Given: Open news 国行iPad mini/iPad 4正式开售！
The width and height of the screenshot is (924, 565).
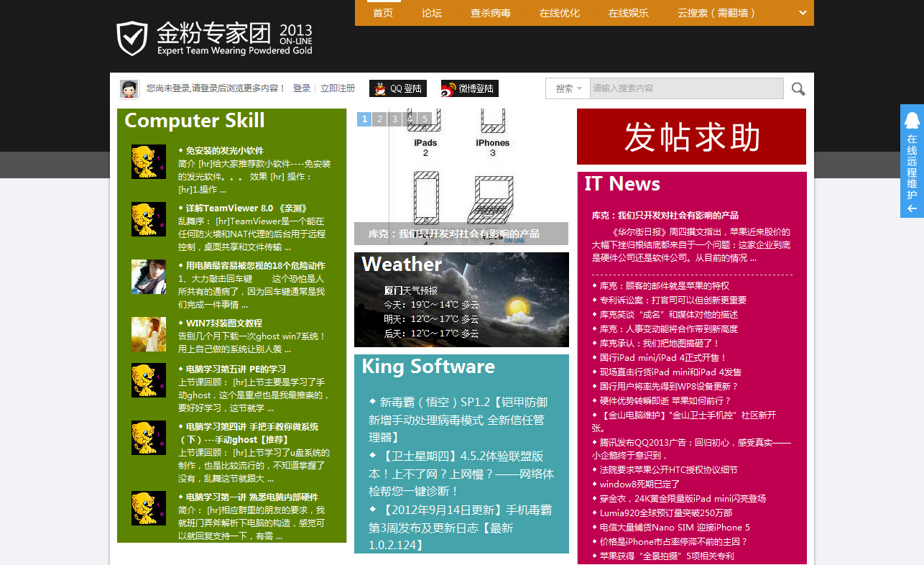Looking at the screenshot, I should point(663,358).
